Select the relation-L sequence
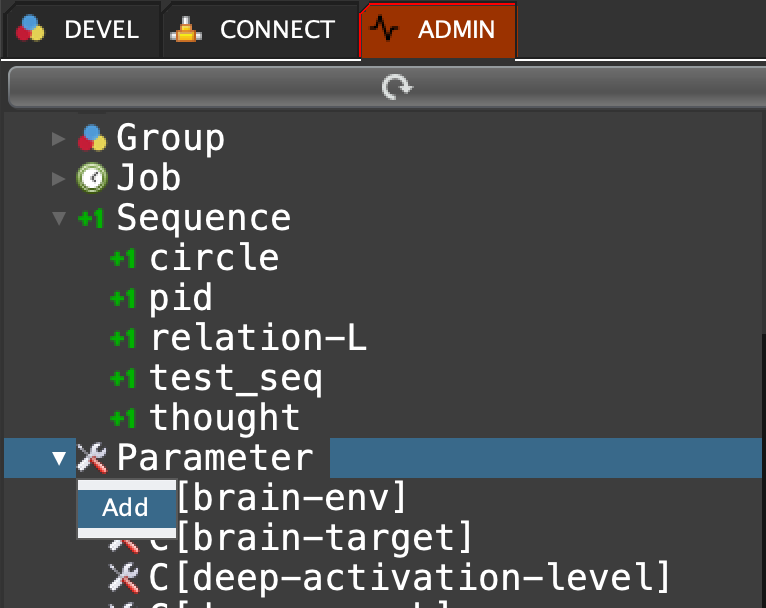The image size is (766, 608). tap(258, 338)
